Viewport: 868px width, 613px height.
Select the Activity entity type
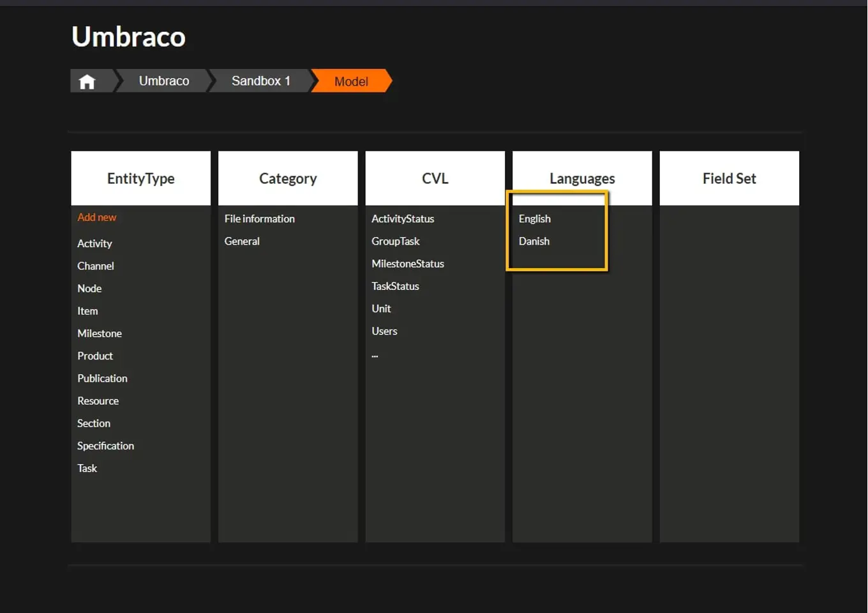[x=94, y=243]
